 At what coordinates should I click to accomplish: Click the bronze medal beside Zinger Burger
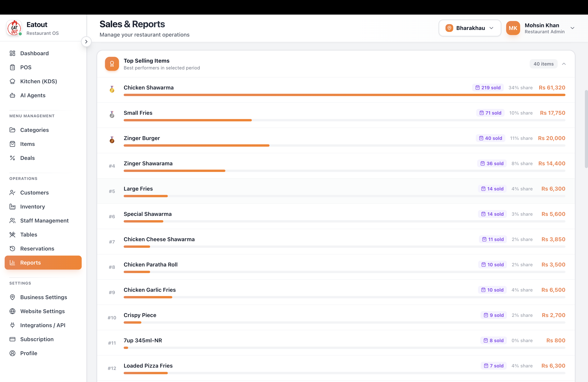click(x=112, y=140)
